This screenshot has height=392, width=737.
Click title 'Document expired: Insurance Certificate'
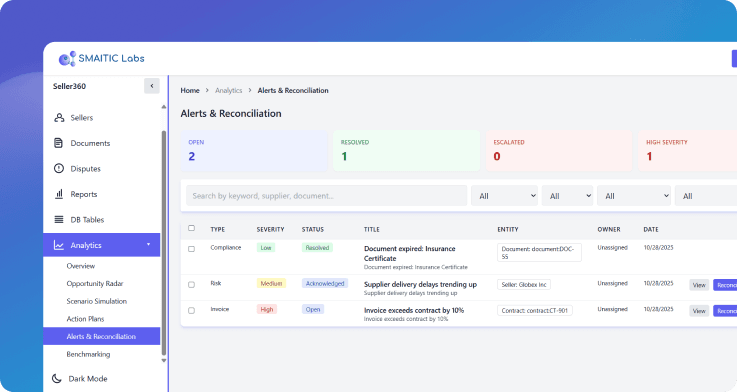tap(409, 253)
